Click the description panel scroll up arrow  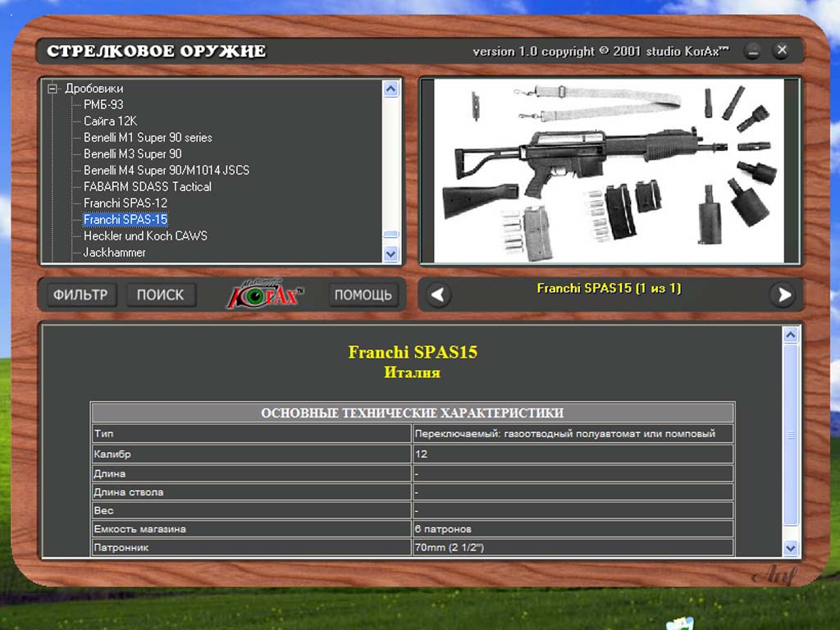pyautogui.click(x=791, y=336)
